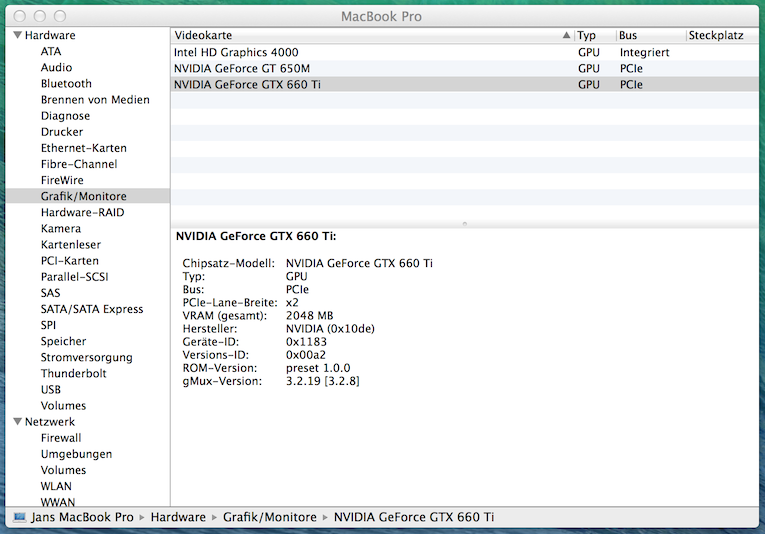765x534 pixels.
Task: Open PCI-Karten entry
Action: (70, 260)
